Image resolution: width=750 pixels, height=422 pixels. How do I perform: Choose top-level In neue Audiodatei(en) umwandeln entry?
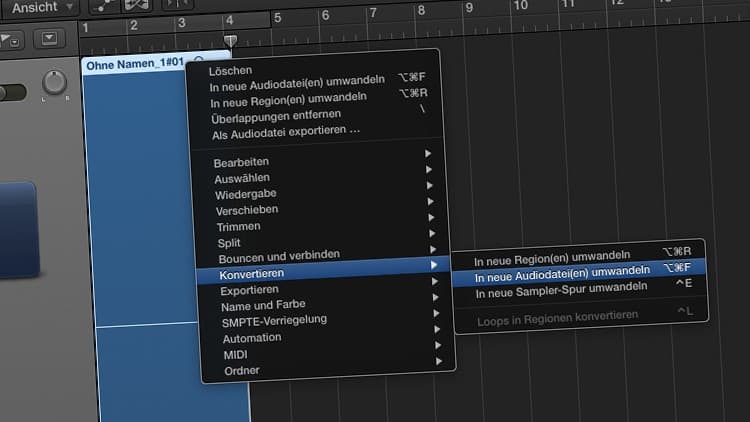pyautogui.click(x=297, y=83)
